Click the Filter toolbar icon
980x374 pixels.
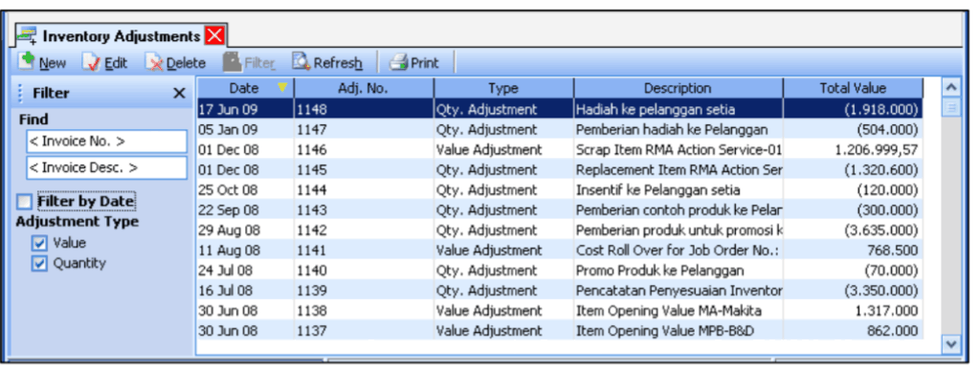click(233, 62)
